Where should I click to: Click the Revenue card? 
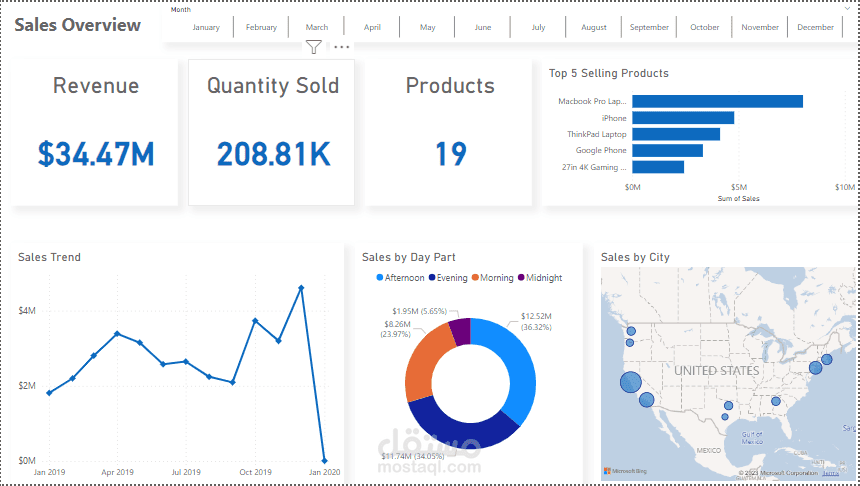pyautogui.click(x=96, y=131)
